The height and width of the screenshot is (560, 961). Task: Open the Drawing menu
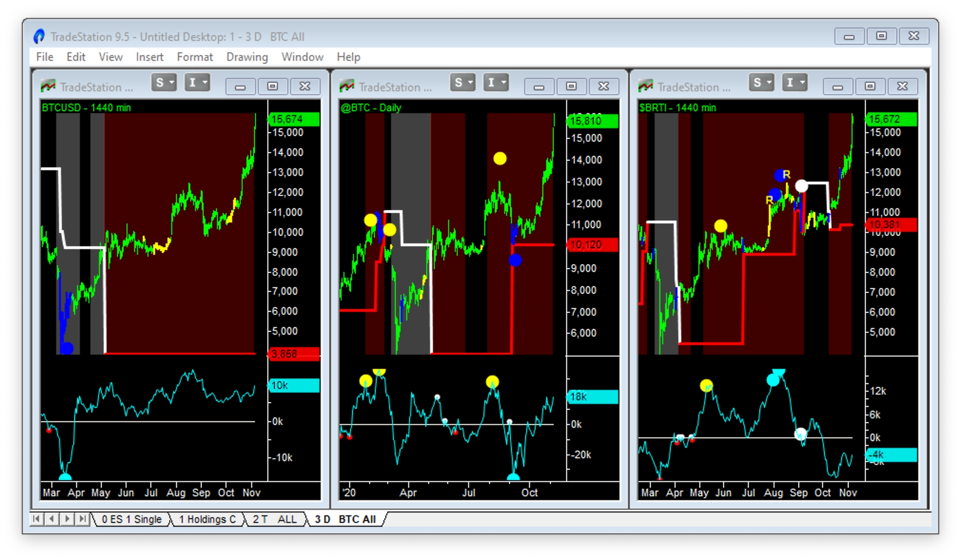pyautogui.click(x=247, y=57)
